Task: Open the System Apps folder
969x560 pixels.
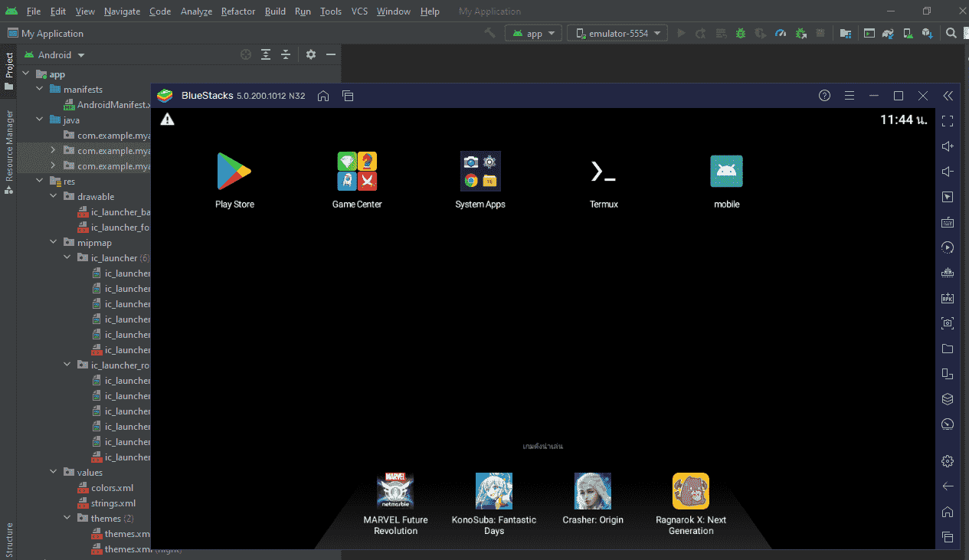Action: coord(480,180)
